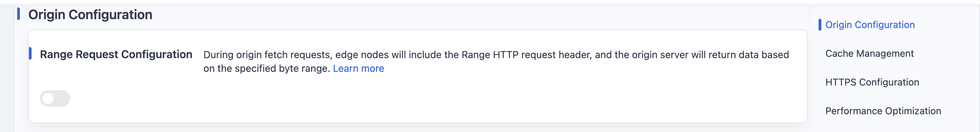Click the highlighted Origin Configuration anchor
Image resolution: width=980 pixels, height=132 pixels.
(870, 25)
